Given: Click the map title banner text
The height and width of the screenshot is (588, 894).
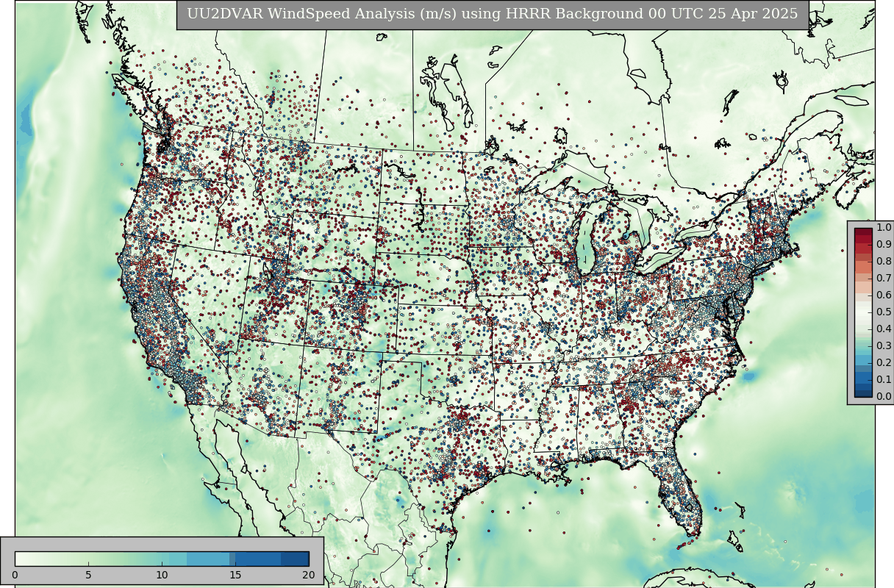Looking at the screenshot, I should pyautogui.click(x=492, y=14).
